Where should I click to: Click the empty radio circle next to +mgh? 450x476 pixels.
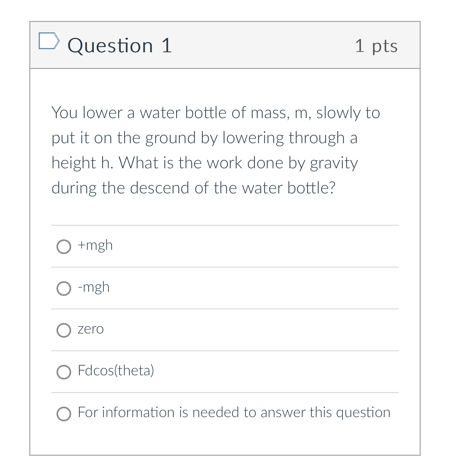(x=64, y=247)
